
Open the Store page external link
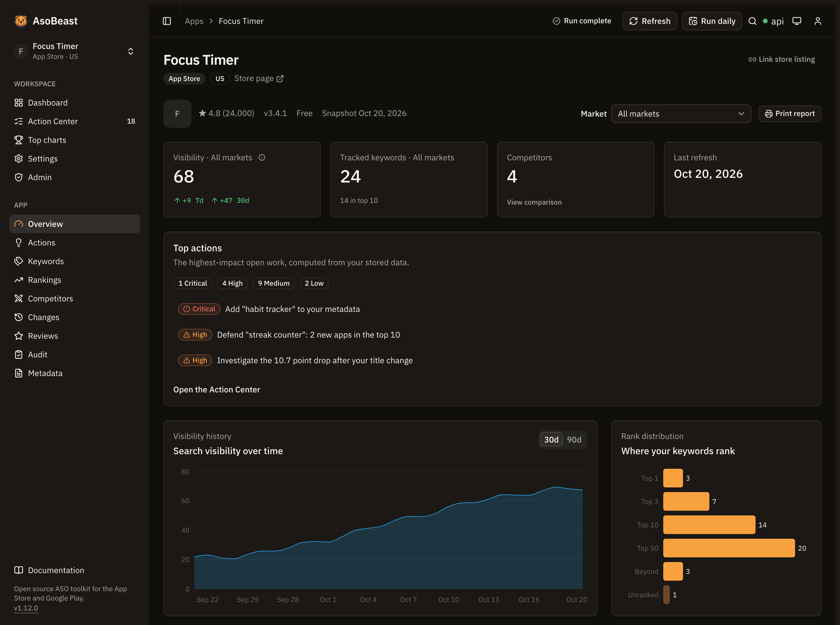click(x=258, y=78)
